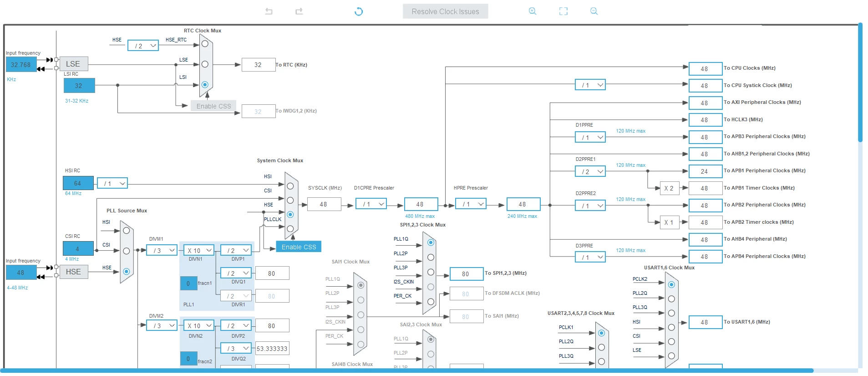
Task: Open the DIVM2 divider dropdown
Action: 162,325
